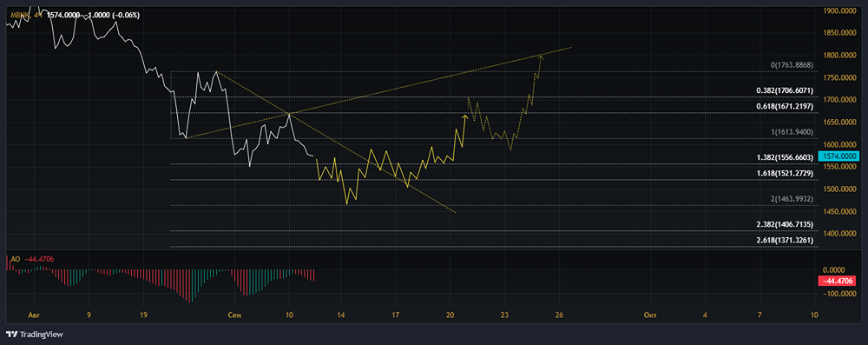
Task: Click 1400.0000 on the price axis
Action: (x=840, y=234)
